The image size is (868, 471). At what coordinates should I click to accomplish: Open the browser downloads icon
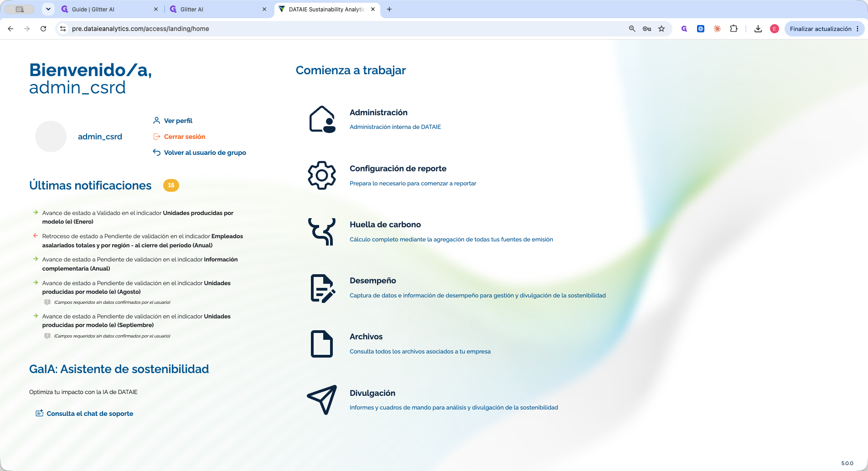click(x=758, y=29)
